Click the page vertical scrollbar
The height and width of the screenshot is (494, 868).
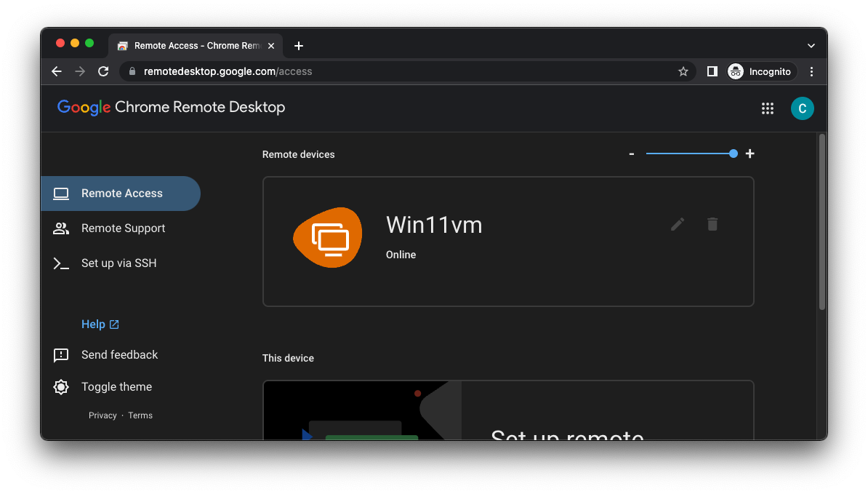822,221
